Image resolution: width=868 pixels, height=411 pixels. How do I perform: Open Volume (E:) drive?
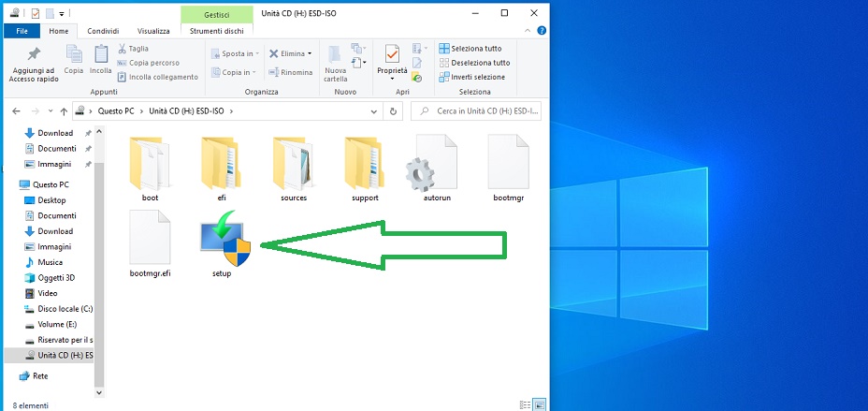[x=57, y=324]
